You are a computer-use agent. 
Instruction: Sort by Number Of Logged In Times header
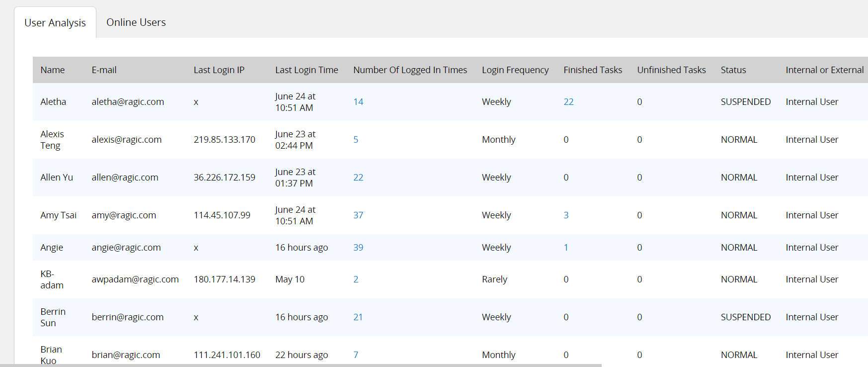[410, 70]
